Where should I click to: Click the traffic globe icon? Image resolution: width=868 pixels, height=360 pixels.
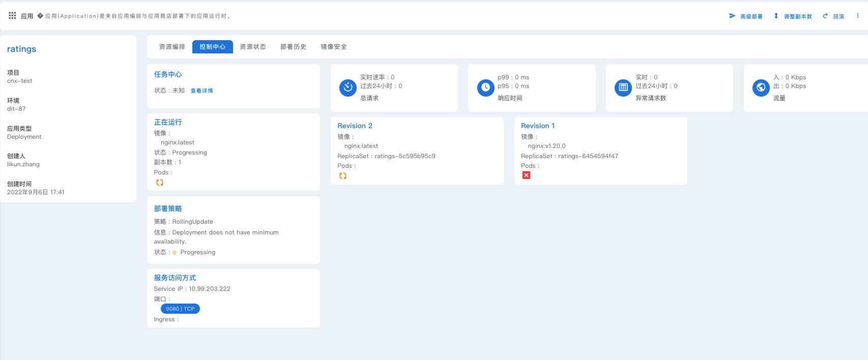(761, 88)
